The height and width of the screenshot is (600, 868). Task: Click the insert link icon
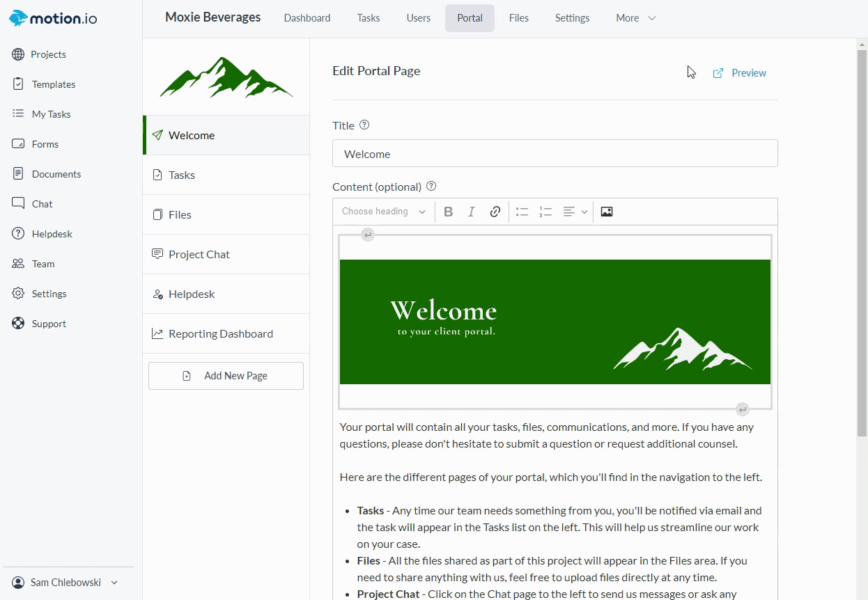(x=495, y=212)
